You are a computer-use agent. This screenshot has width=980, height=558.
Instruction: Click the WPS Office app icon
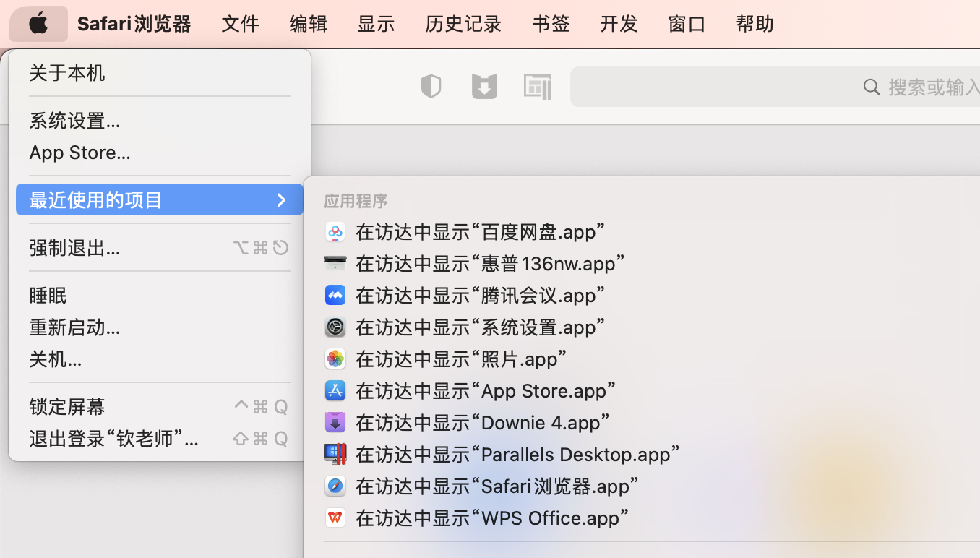(335, 518)
